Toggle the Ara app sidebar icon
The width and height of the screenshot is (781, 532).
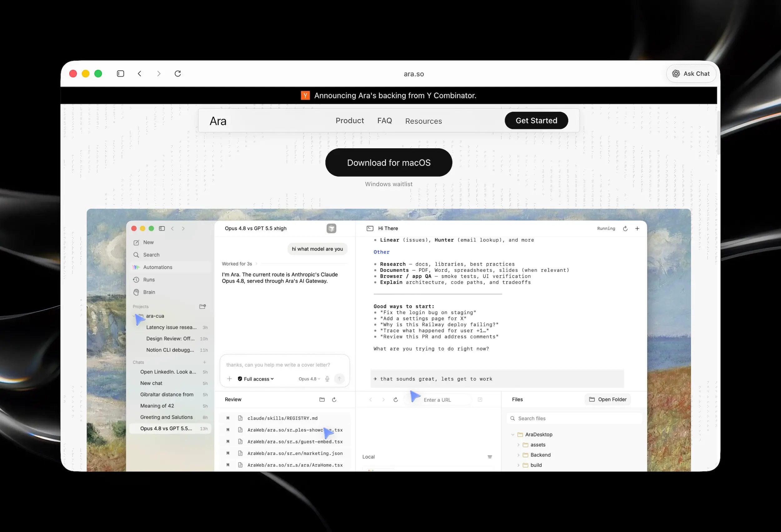click(162, 229)
